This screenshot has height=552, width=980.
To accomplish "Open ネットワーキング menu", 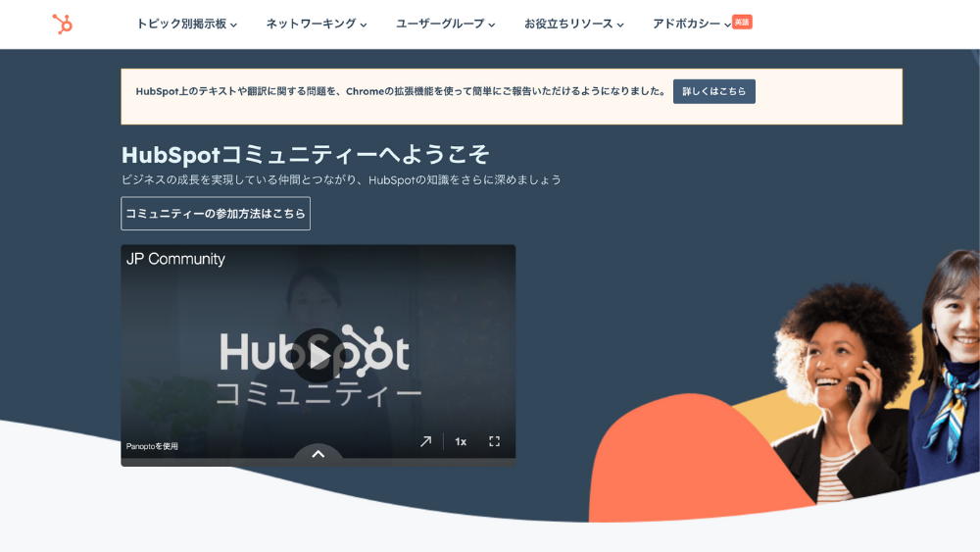I will [317, 24].
